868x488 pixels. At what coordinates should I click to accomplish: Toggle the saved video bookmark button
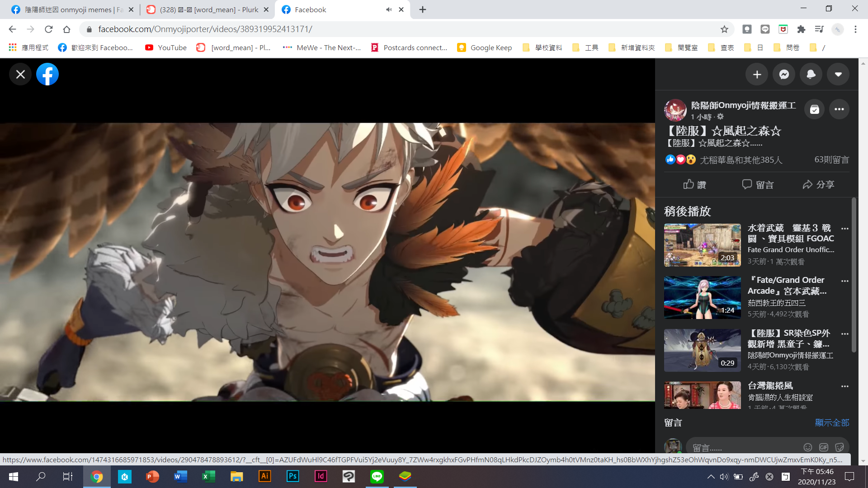click(x=815, y=109)
